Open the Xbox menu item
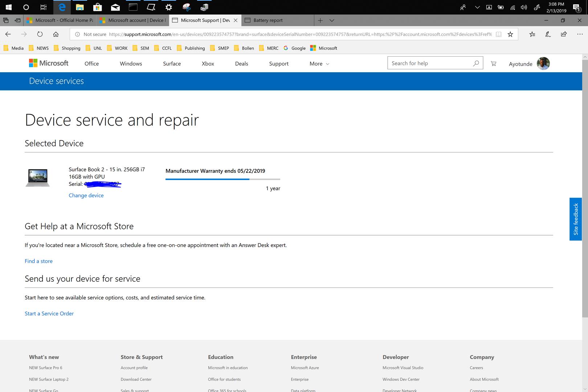Screen dimensions: 588x392 [x=208, y=64]
